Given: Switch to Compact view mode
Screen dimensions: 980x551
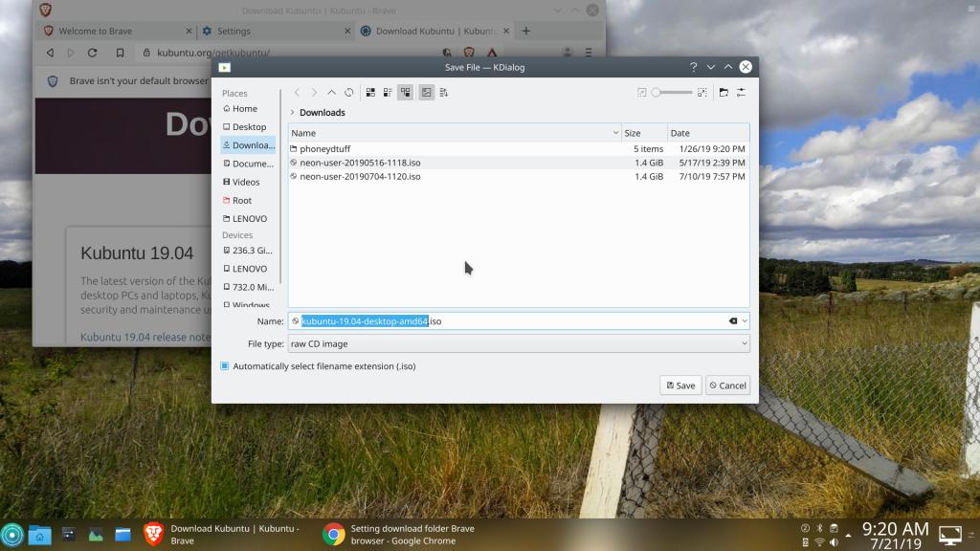Looking at the screenshot, I should (388, 93).
